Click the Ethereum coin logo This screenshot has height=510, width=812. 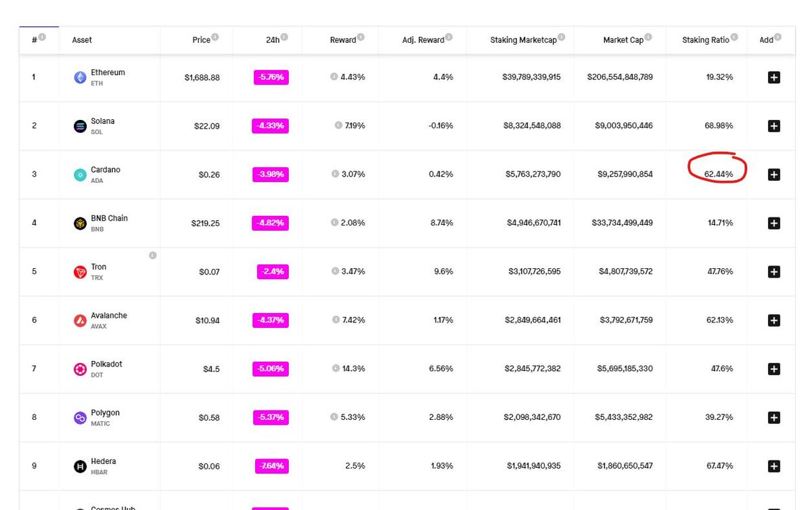pyautogui.click(x=80, y=77)
